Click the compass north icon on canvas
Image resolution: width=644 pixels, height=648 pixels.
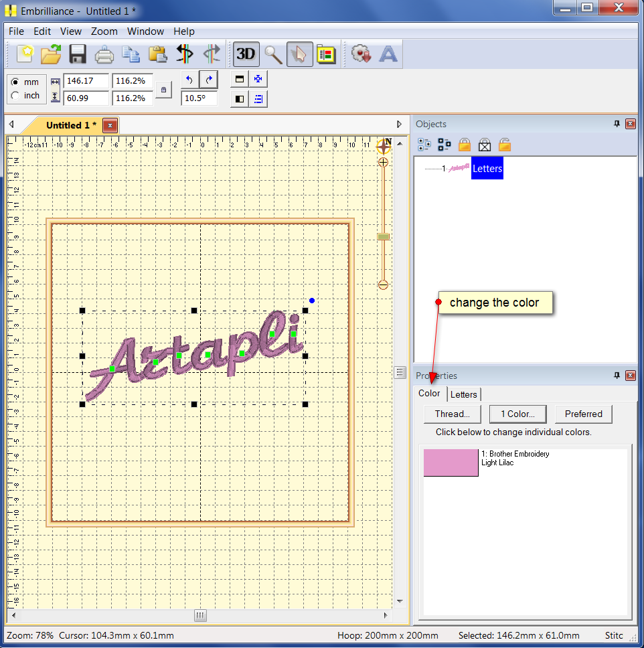384,146
